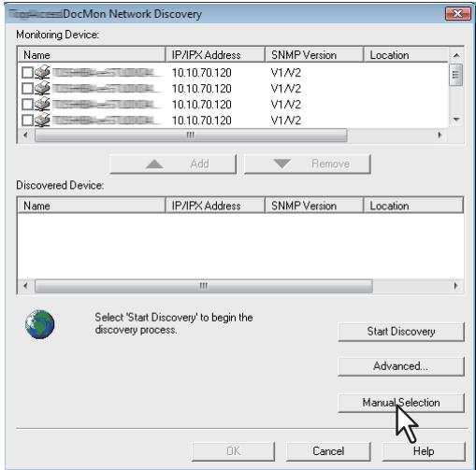Sort Monitoring Device list by SNMP Version header

[314, 55]
